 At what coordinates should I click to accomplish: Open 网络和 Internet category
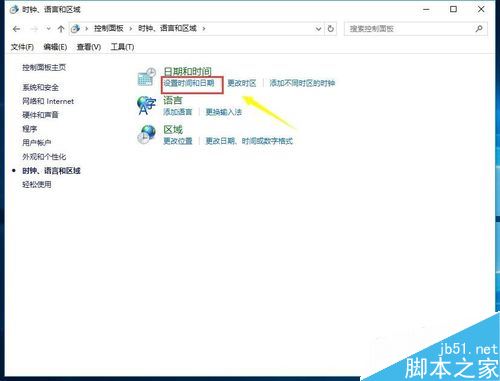pyautogui.click(x=48, y=101)
